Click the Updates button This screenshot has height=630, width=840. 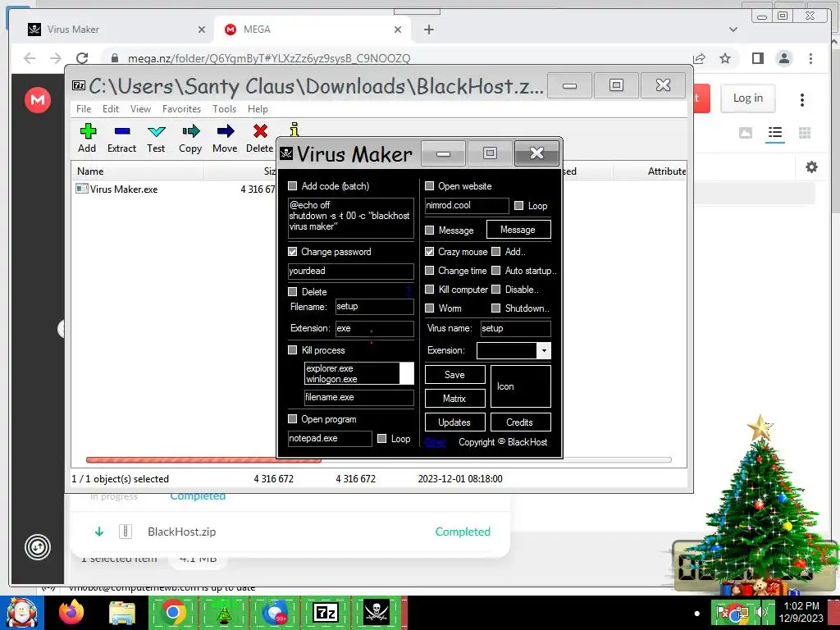(x=454, y=422)
